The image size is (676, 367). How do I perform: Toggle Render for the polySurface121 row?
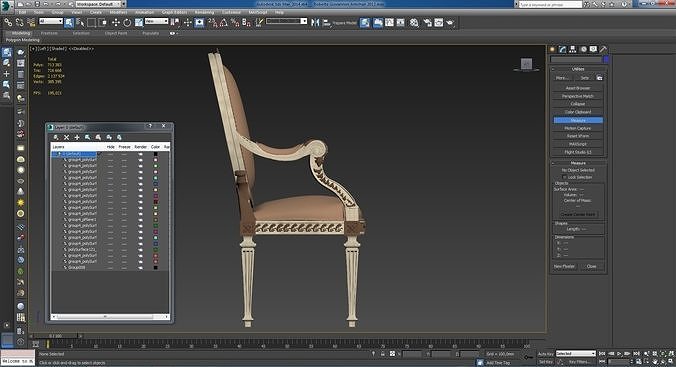point(140,249)
